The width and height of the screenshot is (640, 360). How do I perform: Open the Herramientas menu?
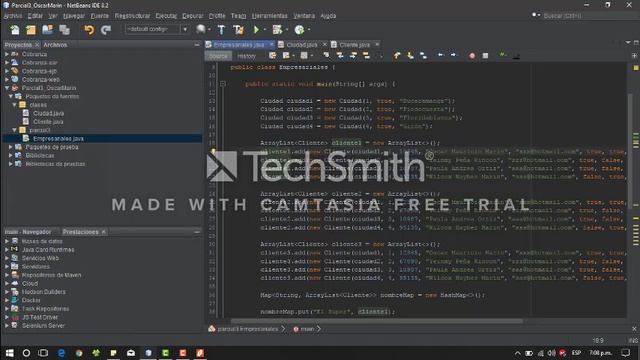coord(269,16)
